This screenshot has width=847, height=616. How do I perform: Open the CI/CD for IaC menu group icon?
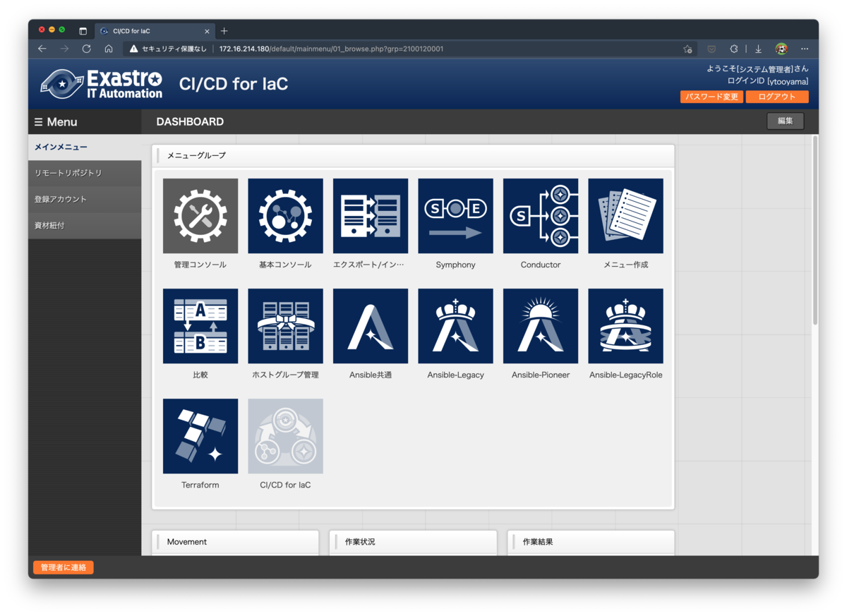[x=285, y=436]
